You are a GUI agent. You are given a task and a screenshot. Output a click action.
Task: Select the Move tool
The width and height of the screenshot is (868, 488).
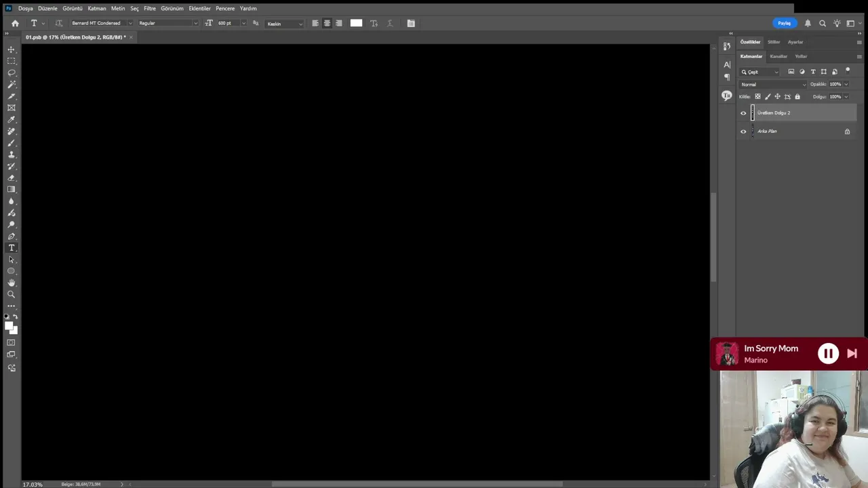12,49
